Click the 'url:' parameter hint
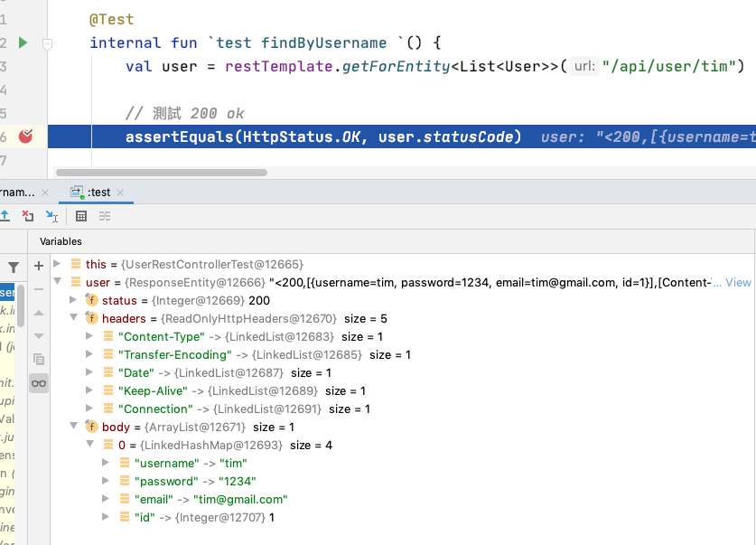The width and height of the screenshot is (756, 545). click(584, 66)
